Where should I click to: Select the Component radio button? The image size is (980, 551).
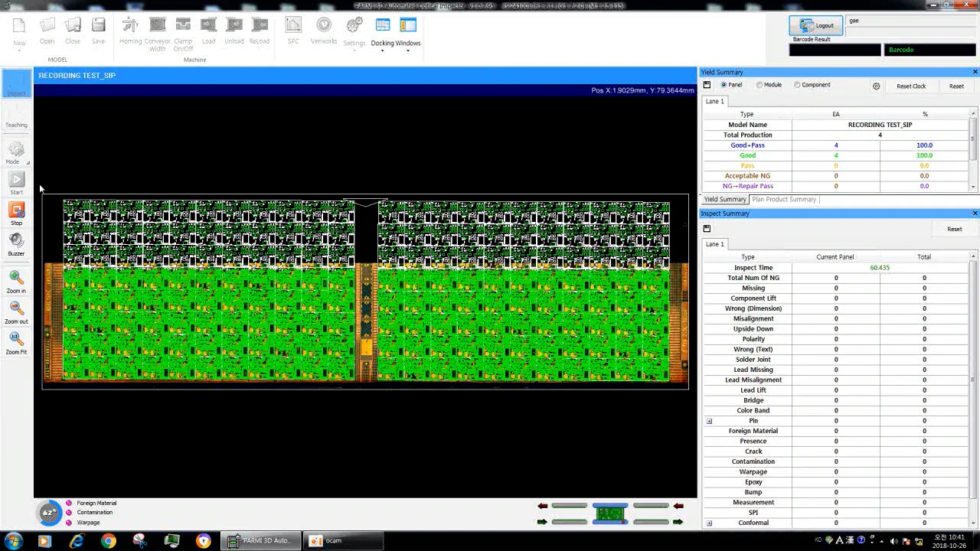(797, 85)
